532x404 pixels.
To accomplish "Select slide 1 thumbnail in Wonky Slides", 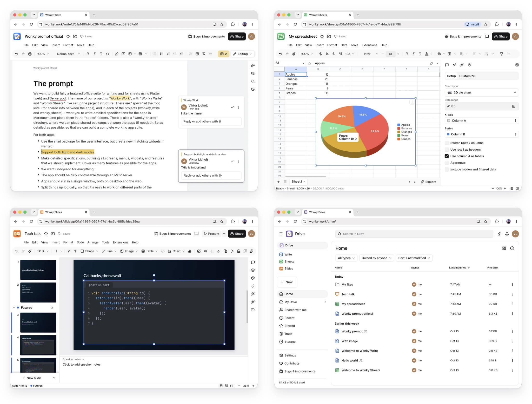I will coord(38,270).
